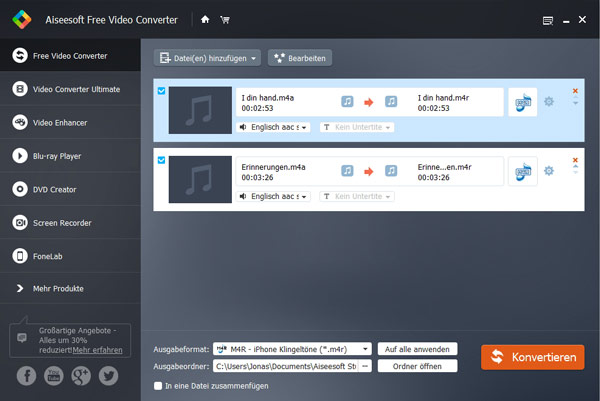Expand the Ausgabeformat M4R dropdown

[366, 349]
